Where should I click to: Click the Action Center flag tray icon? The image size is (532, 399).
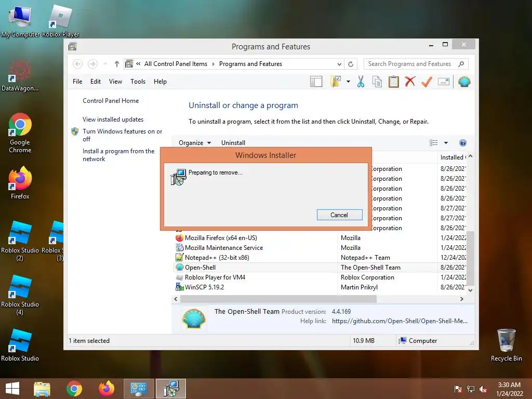point(458,389)
